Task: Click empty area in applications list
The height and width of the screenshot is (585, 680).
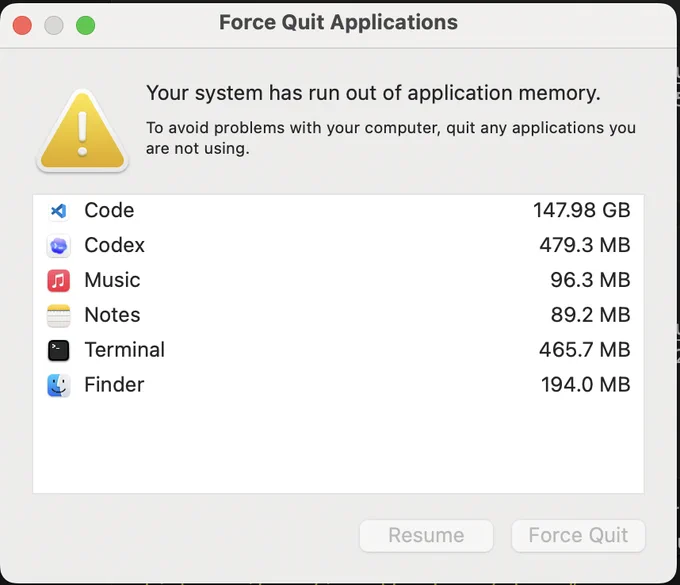Action: point(338,447)
